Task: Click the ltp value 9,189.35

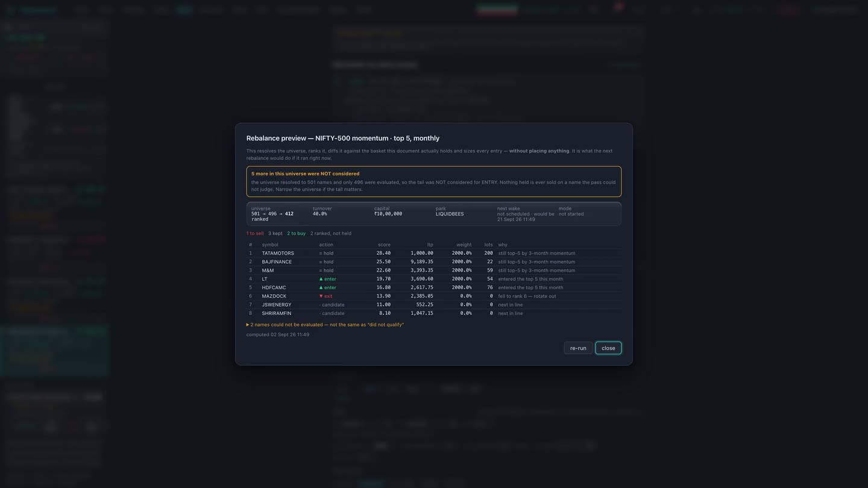Action: tap(422, 261)
